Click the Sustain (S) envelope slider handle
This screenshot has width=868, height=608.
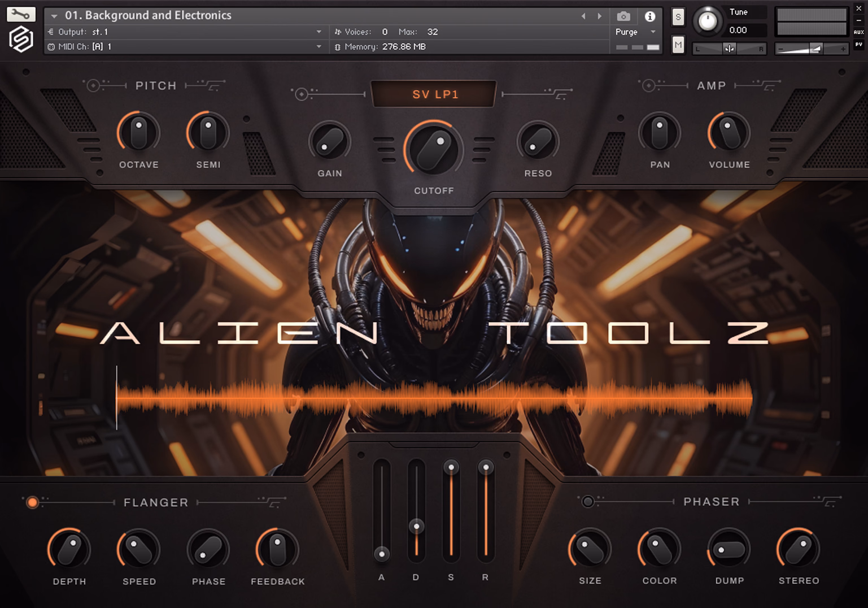click(x=451, y=467)
